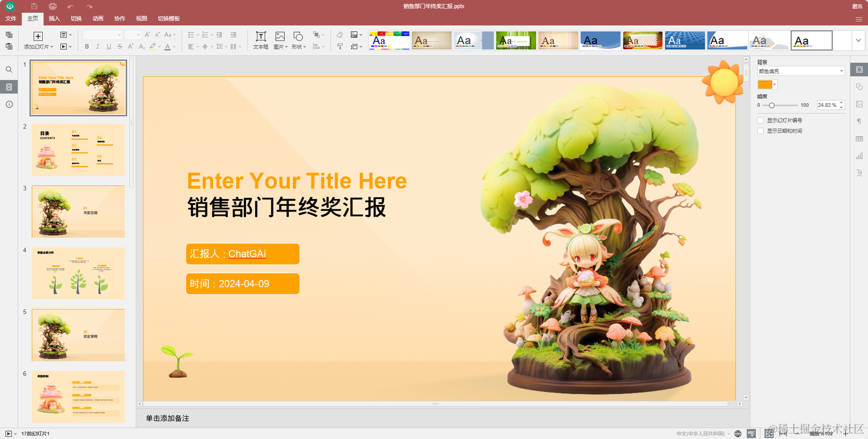Apply the green striped theme thumbnail

(x=516, y=40)
